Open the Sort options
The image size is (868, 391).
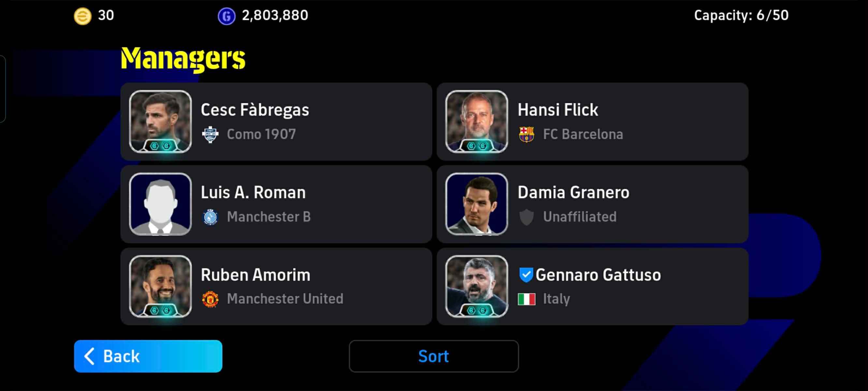click(x=434, y=356)
